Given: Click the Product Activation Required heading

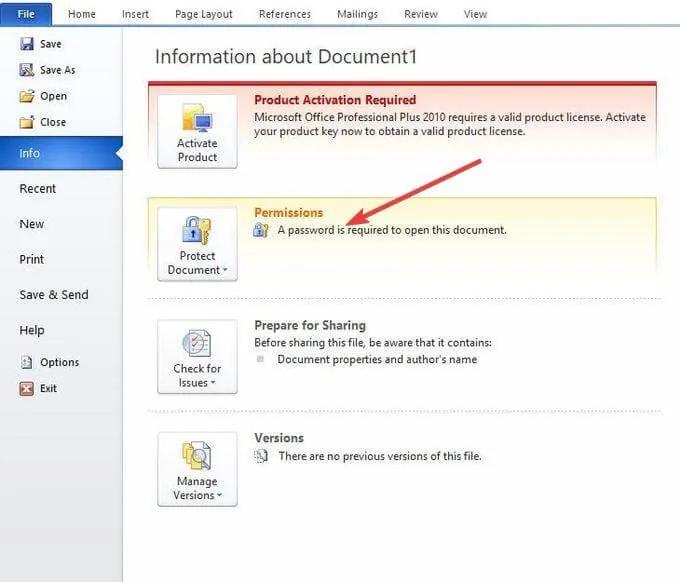Looking at the screenshot, I should tap(335, 100).
